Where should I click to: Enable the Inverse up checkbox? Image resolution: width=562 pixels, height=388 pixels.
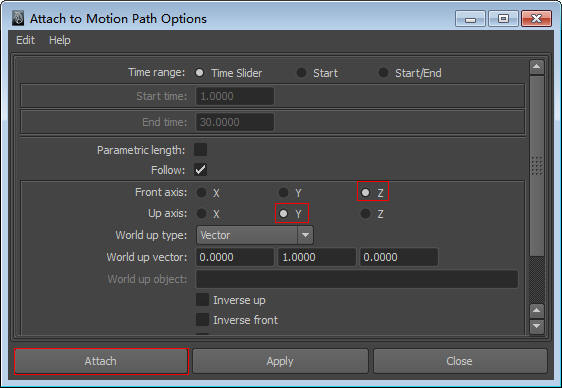pos(202,300)
